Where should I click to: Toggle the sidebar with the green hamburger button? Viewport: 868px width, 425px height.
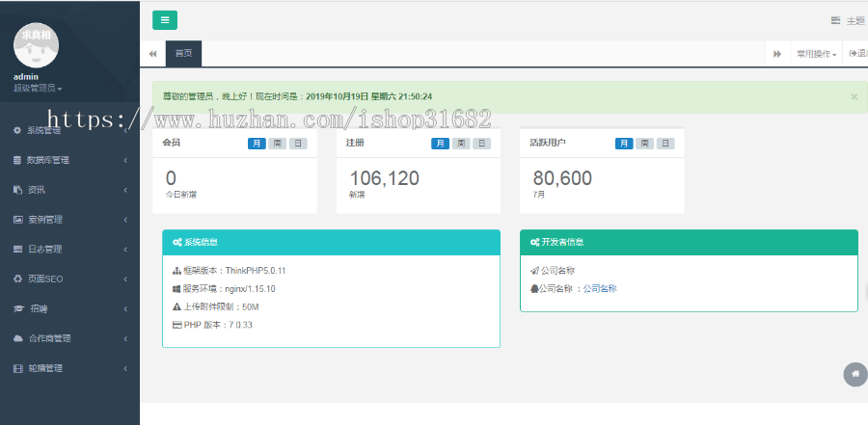point(164,20)
